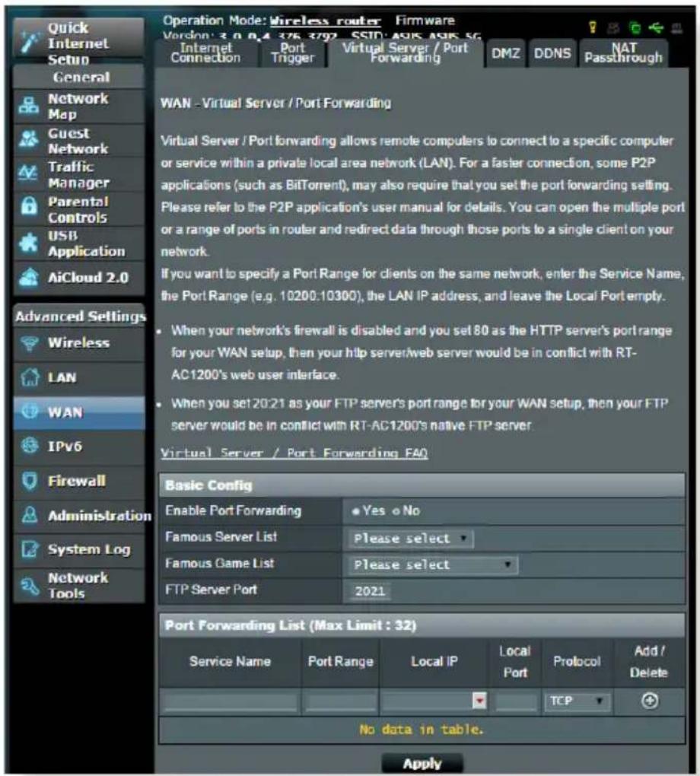Select Yes for Enable Port Forwarding

tap(355, 511)
